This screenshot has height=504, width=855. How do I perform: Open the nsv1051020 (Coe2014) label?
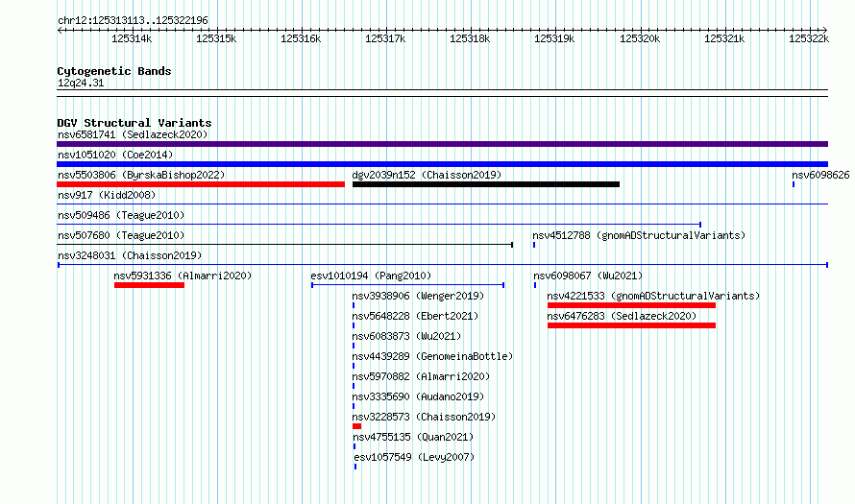pyautogui.click(x=115, y=155)
